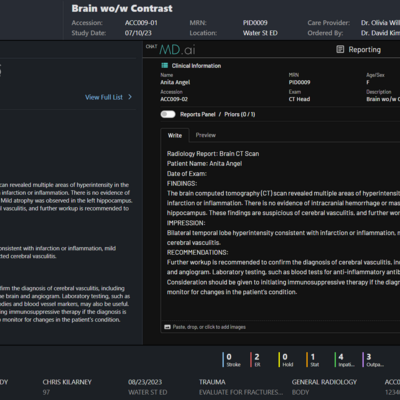Click the add images icon

167,327
